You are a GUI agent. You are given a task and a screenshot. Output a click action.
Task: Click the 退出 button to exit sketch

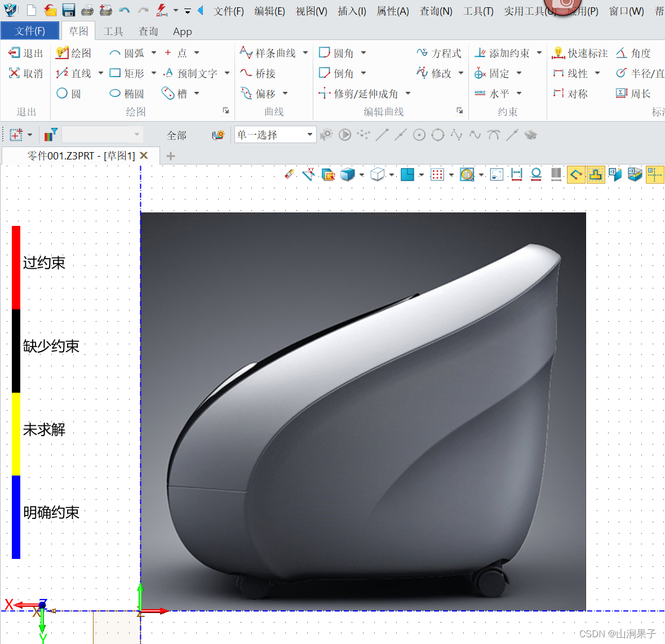click(25, 52)
